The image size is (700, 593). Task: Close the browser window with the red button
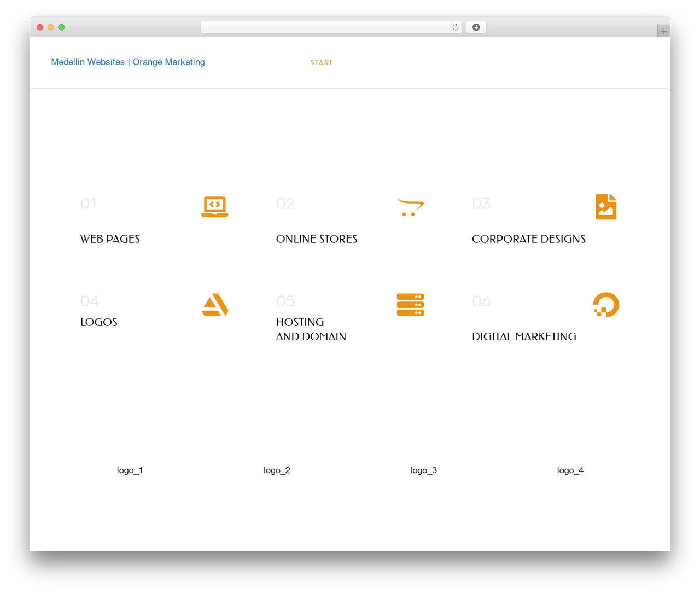40,27
